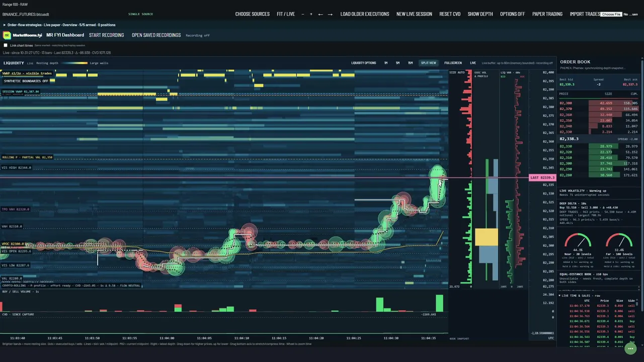
Task: Enable the Link chart times checkbox
Action: 6,45
